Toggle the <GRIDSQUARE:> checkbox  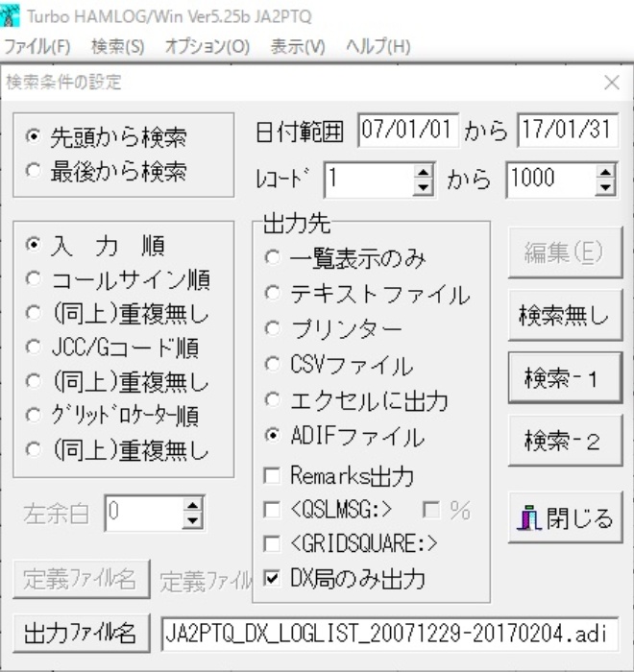click(274, 543)
